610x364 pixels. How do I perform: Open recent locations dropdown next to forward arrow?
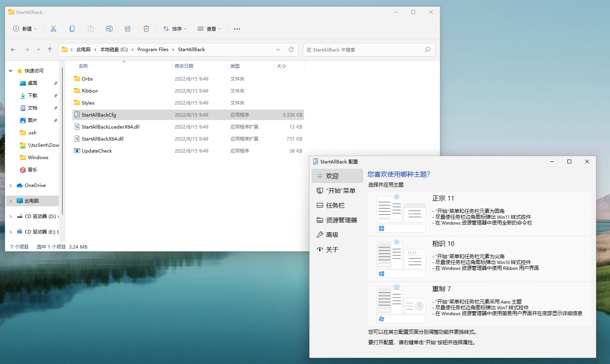[38, 50]
